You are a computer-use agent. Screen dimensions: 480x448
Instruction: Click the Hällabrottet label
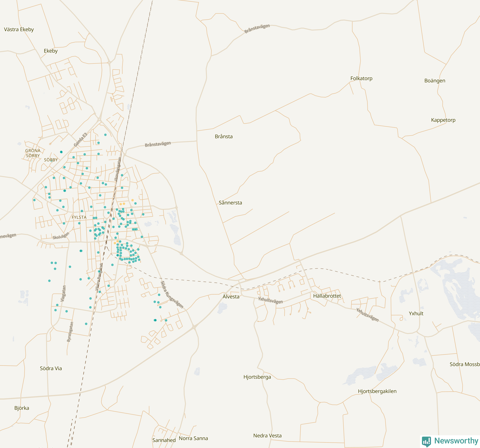[327, 296]
